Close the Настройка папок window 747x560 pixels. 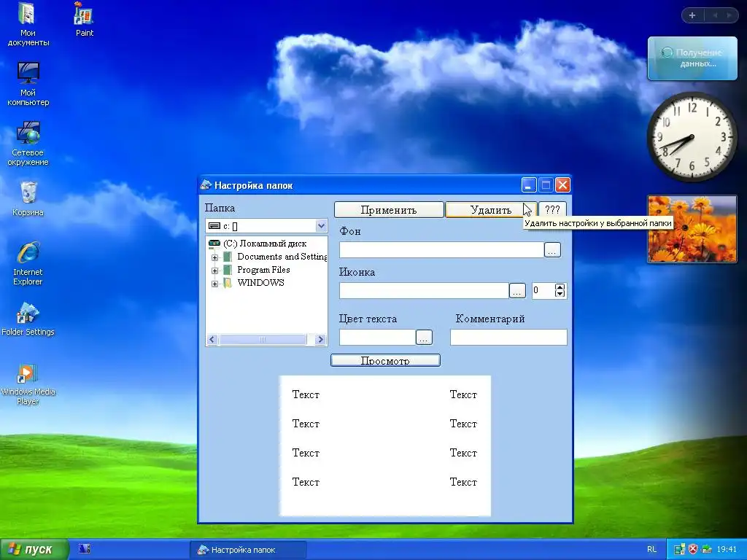[562, 184]
